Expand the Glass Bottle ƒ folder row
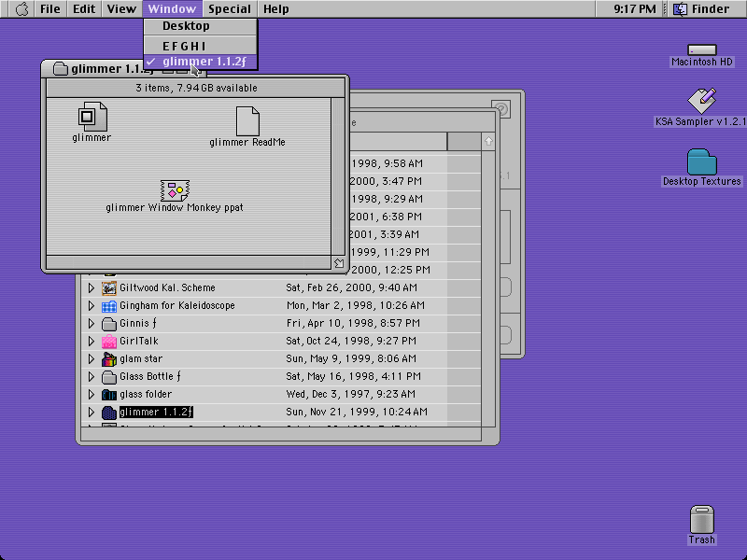 91,377
